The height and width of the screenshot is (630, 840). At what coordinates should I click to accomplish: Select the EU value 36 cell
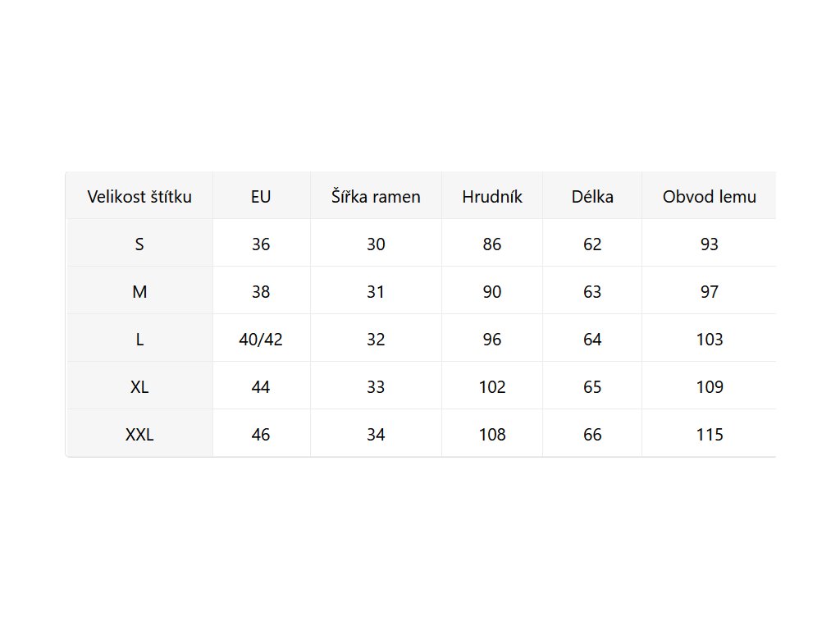pos(261,244)
